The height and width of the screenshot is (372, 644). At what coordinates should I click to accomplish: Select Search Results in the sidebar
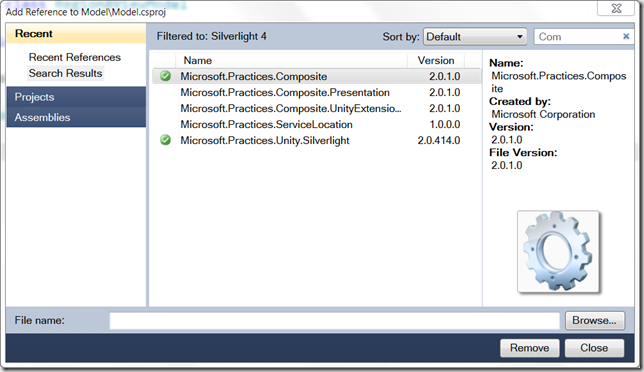65,73
